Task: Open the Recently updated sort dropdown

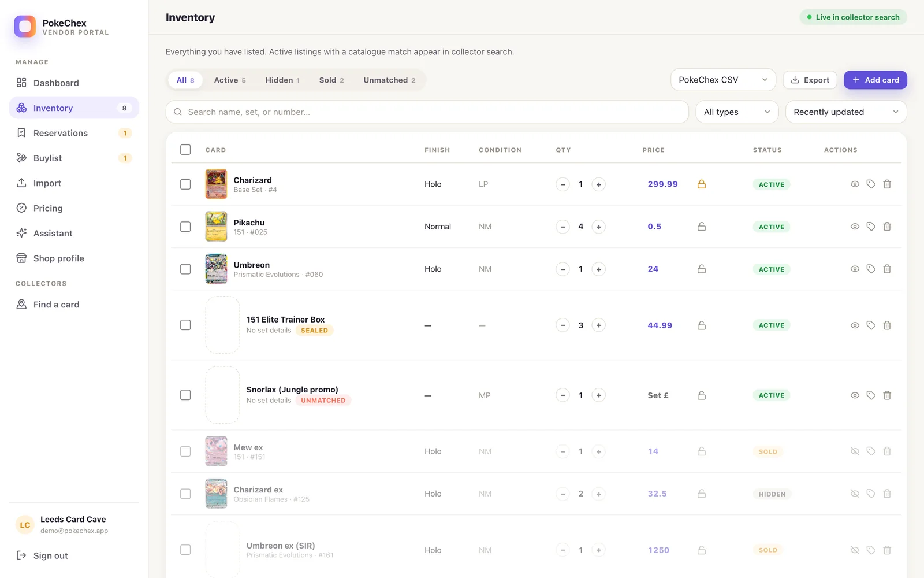Action: pyautogui.click(x=846, y=112)
